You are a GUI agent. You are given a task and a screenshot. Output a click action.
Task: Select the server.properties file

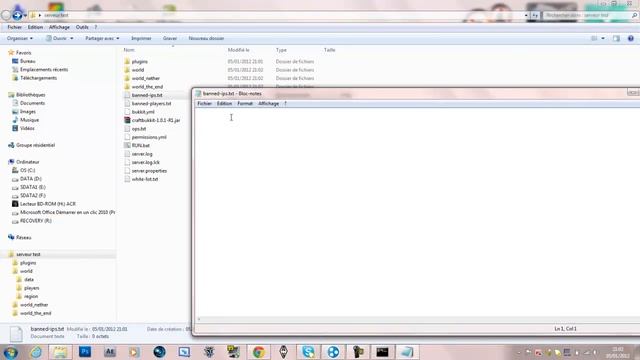coord(146,171)
